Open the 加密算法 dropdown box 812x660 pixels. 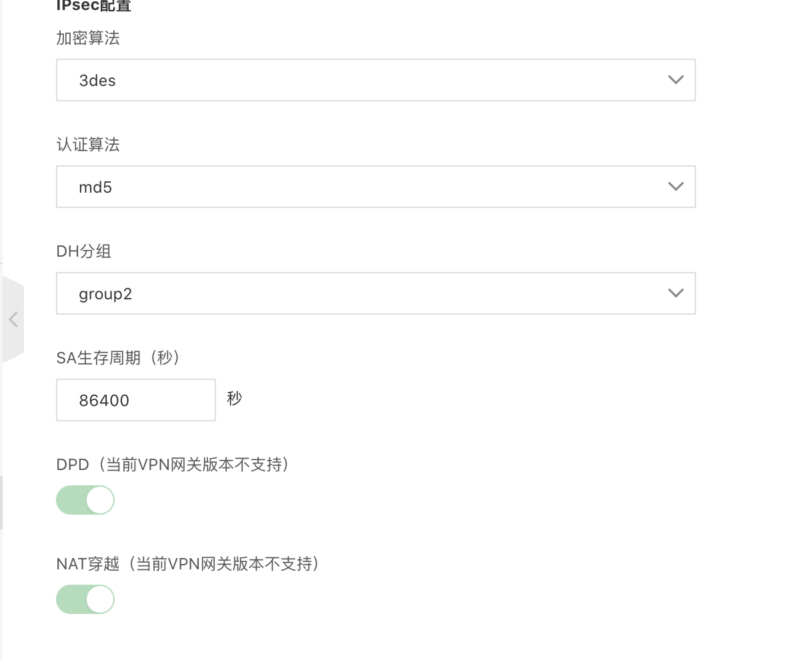pyautogui.click(x=375, y=80)
